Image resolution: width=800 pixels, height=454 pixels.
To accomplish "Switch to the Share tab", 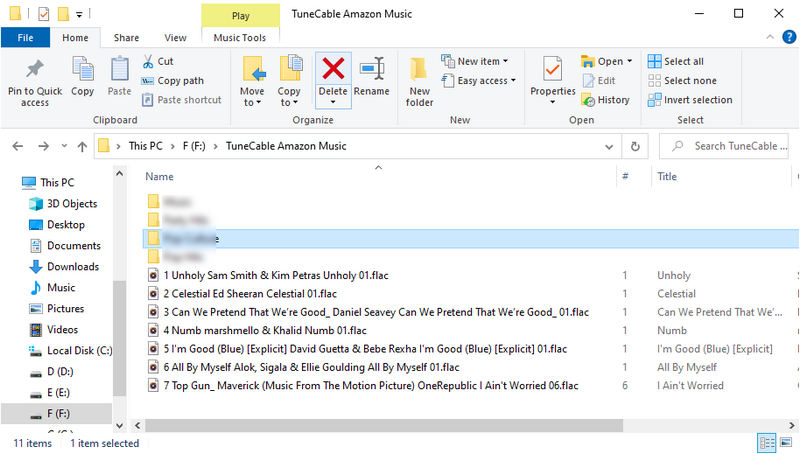I will point(126,38).
